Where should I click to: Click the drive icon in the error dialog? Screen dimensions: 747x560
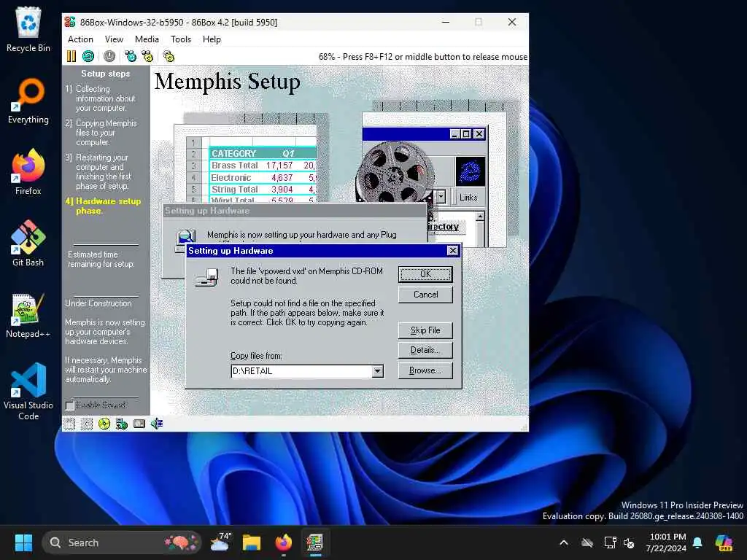coord(206,277)
